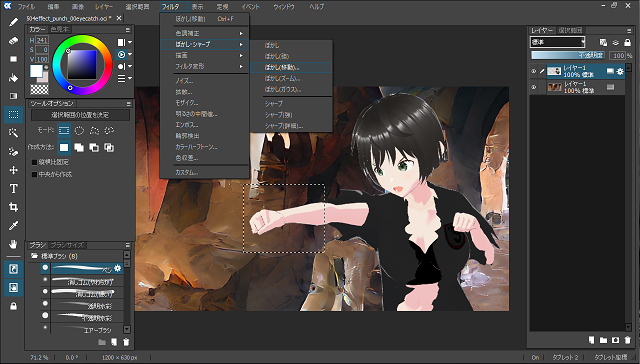Click the 不透明度 opacity slider
Screen dimensions: 640x364
point(569,55)
